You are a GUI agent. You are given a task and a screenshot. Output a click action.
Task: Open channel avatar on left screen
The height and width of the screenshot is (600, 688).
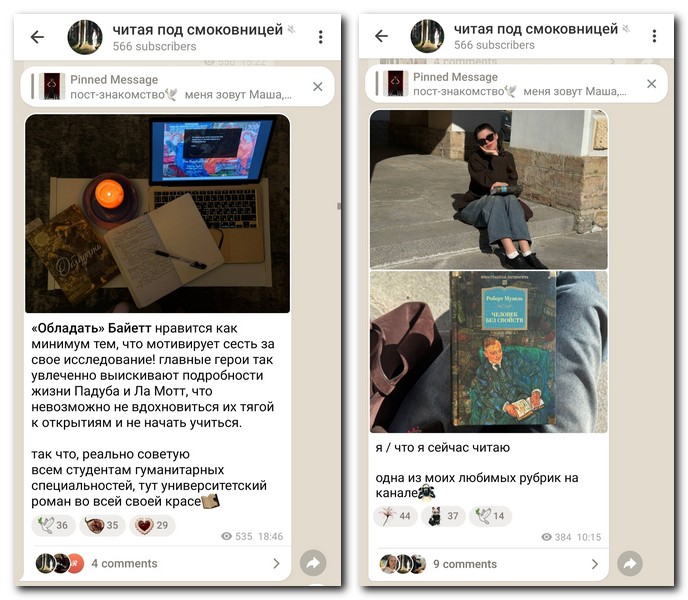(85, 37)
